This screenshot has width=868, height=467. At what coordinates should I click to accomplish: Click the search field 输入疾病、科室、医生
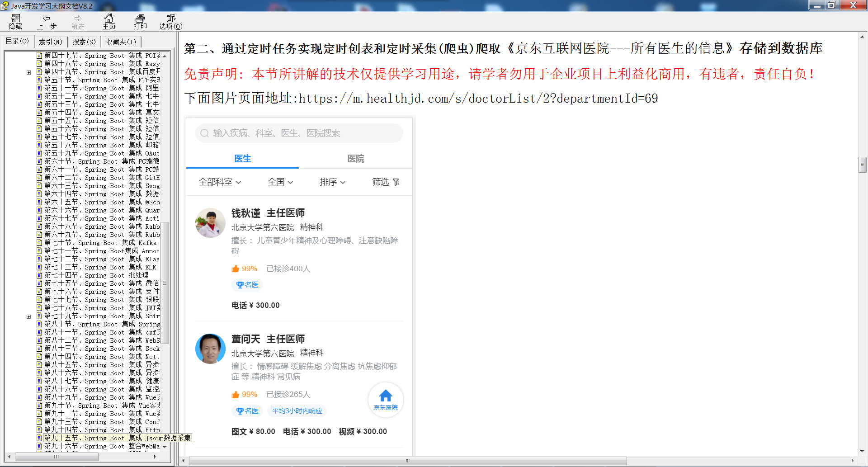tap(299, 133)
